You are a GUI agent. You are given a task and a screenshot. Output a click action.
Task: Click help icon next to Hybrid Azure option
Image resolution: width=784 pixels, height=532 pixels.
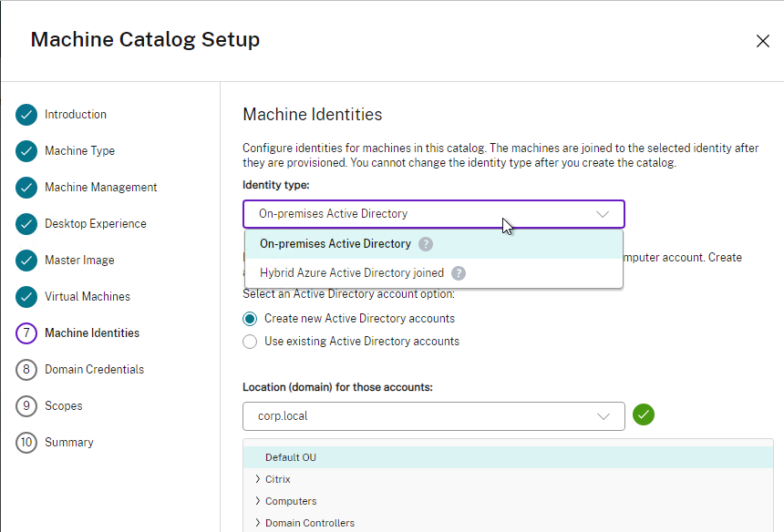coord(458,273)
